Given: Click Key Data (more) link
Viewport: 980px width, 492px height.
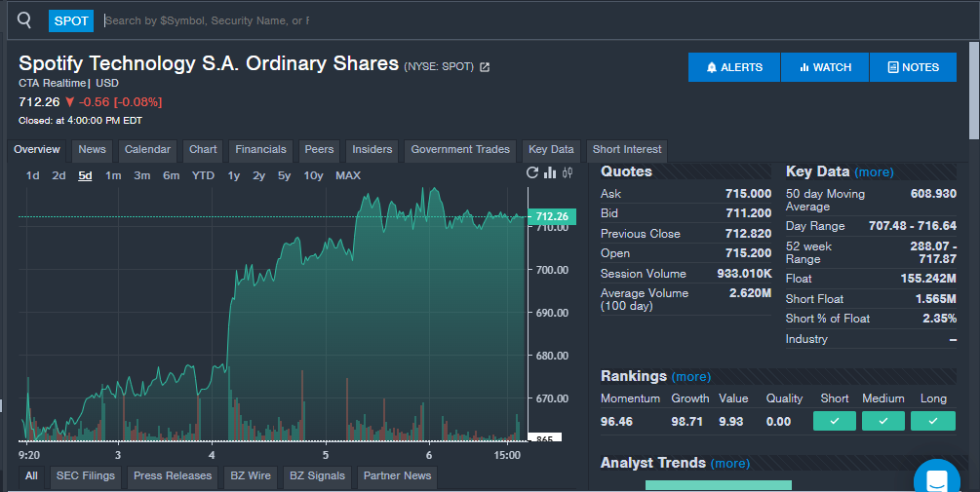Looking at the screenshot, I should [874, 172].
